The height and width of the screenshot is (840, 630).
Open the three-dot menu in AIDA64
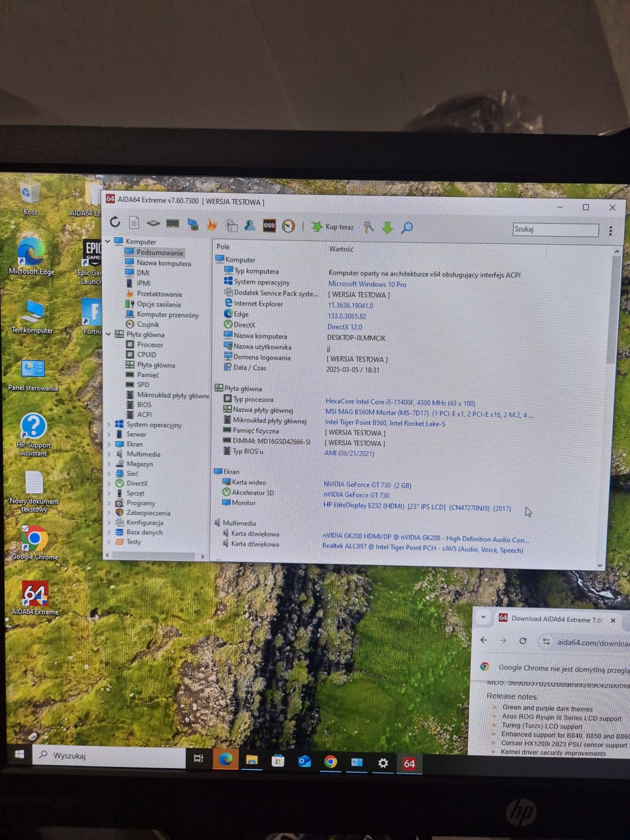(x=611, y=231)
